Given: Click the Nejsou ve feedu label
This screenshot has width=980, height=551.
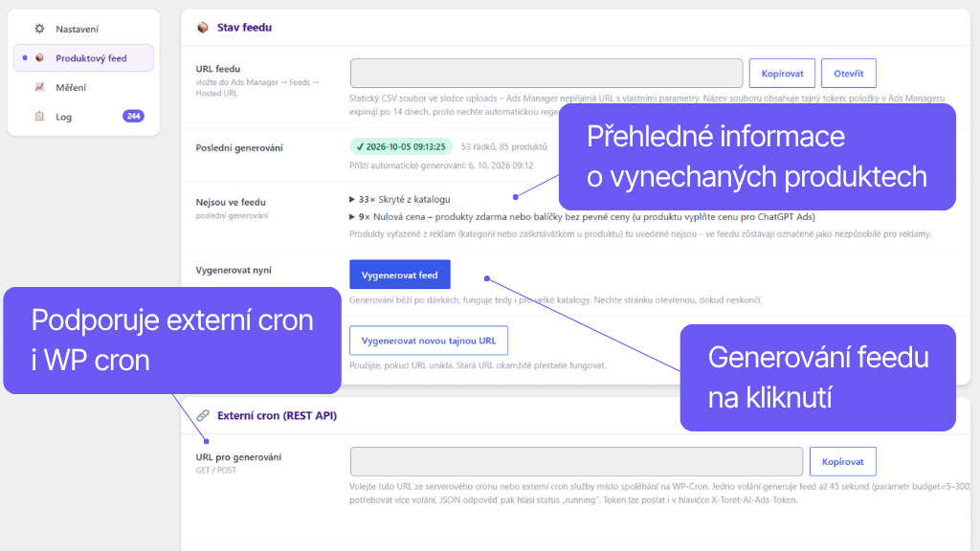Looking at the screenshot, I should click(231, 203).
